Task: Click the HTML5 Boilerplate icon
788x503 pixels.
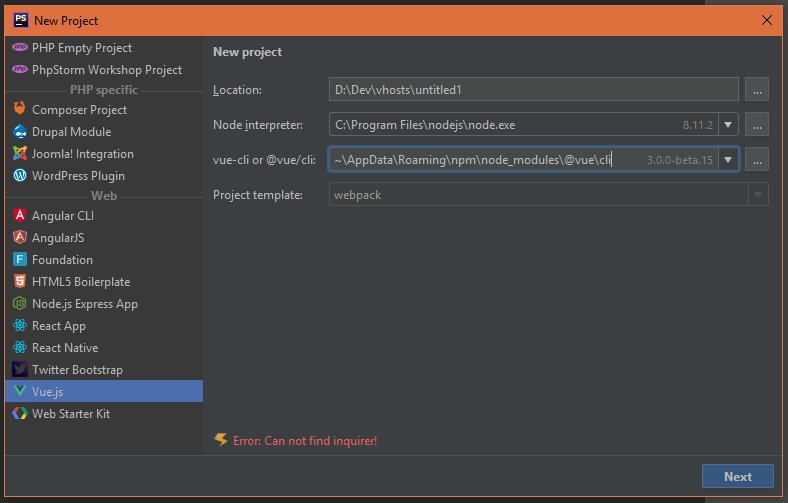Action: coord(20,281)
